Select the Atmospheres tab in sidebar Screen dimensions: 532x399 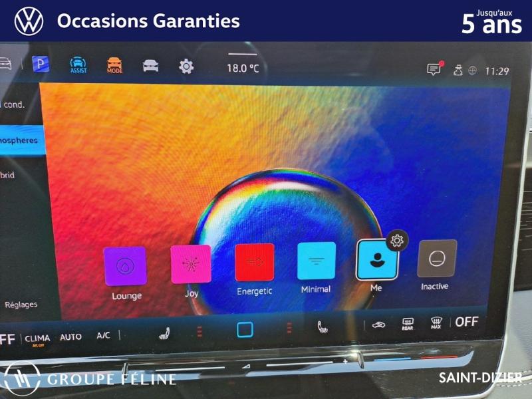(21, 140)
